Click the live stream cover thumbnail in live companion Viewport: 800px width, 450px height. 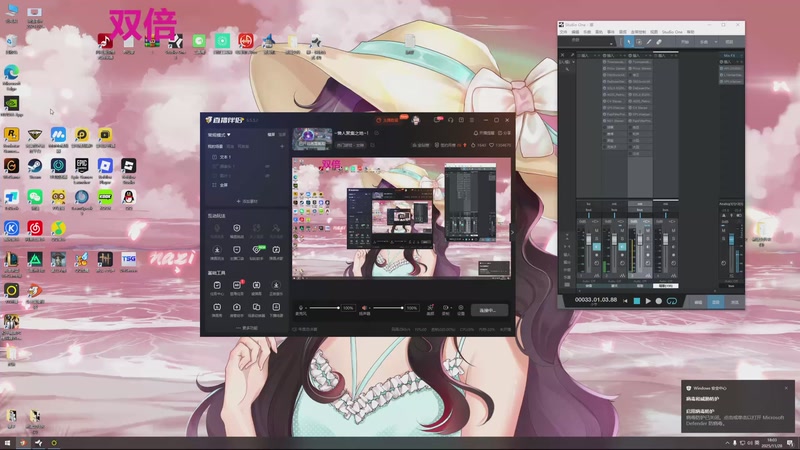pyautogui.click(x=312, y=139)
